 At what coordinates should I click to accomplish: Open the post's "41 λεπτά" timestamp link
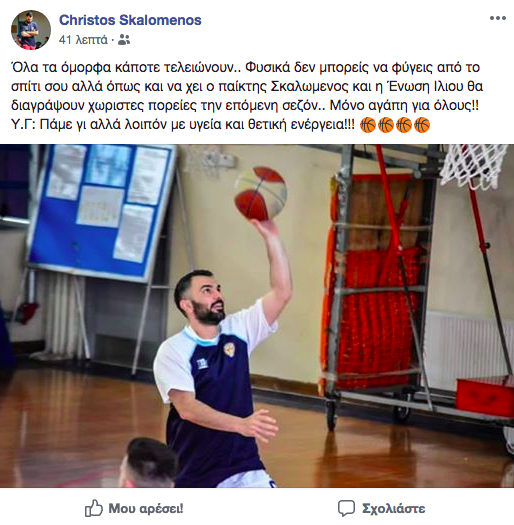[83, 40]
